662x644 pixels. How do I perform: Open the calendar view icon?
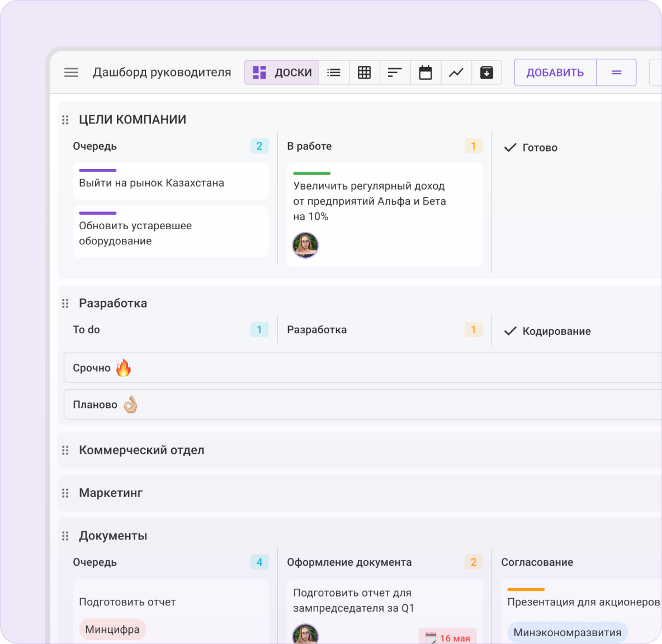pyautogui.click(x=425, y=73)
